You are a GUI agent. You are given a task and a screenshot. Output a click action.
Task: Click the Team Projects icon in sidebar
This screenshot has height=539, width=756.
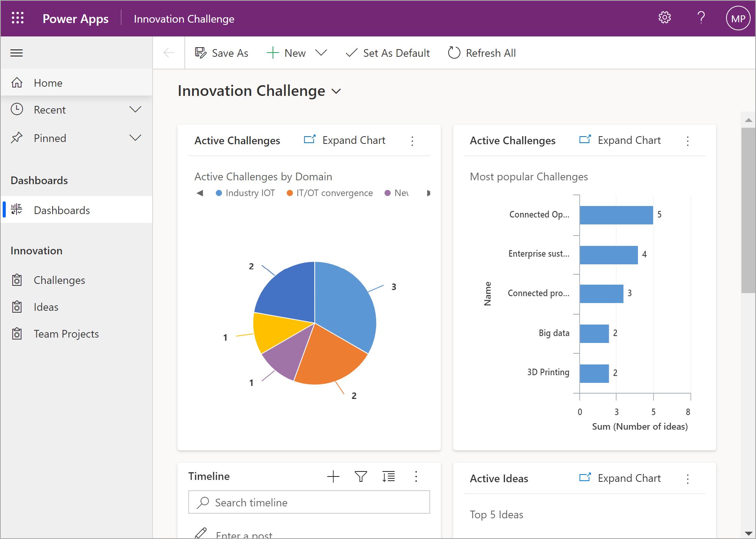pyautogui.click(x=18, y=334)
